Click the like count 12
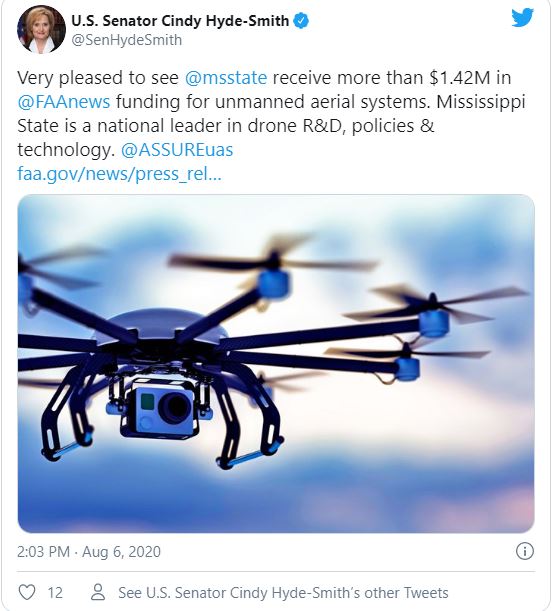Image resolution: width=557 pixels, height=611 pixels. (55, 593)
